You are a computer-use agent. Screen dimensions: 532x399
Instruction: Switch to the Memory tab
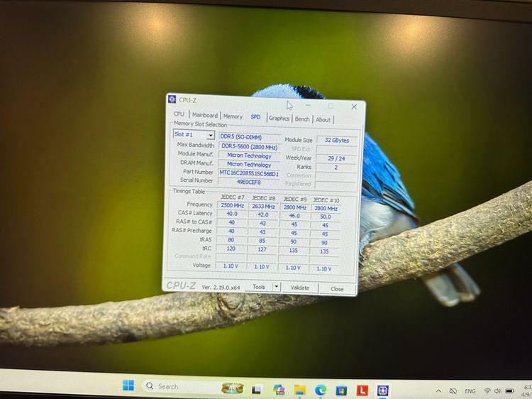pyautogui.click(x=233, y=116)
